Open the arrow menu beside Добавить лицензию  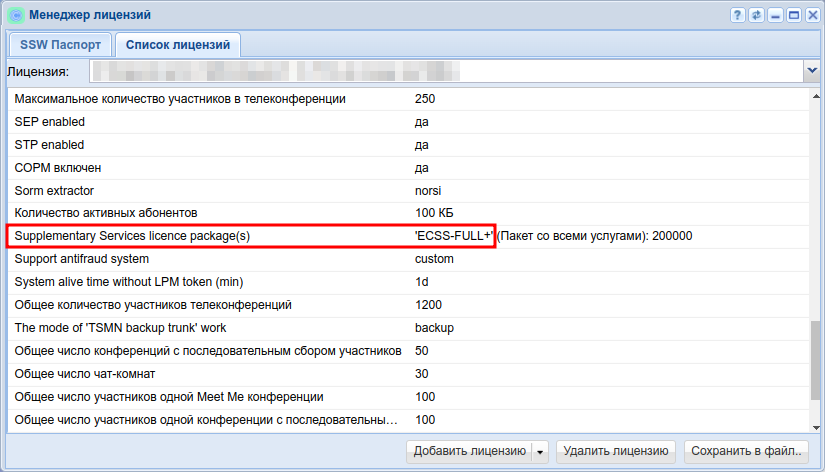pyautogui.click(x=540, y=452)
